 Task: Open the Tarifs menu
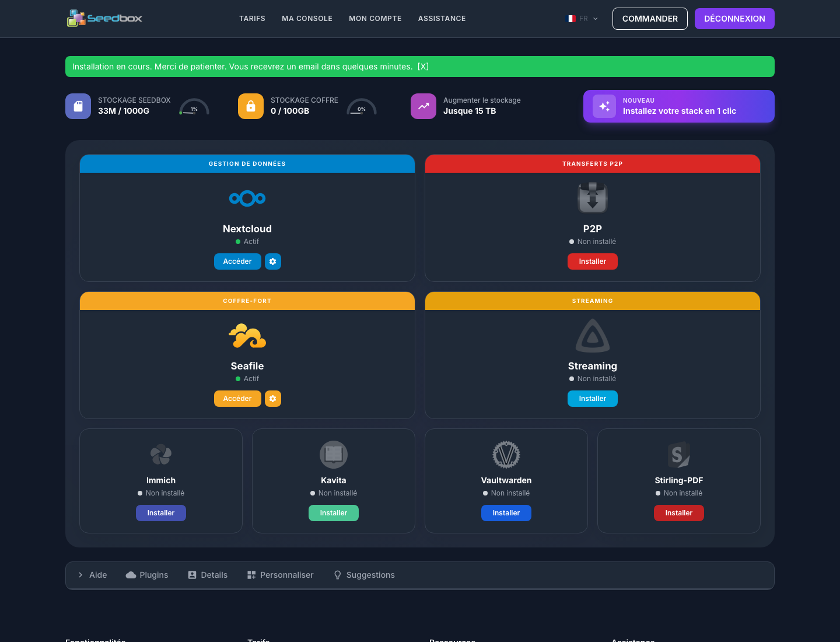(x=252, y=19)
